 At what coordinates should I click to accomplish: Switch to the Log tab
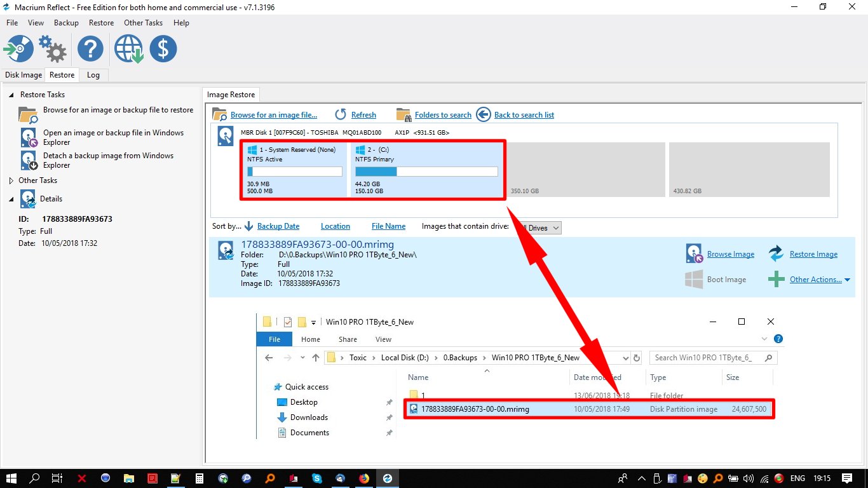93,75
